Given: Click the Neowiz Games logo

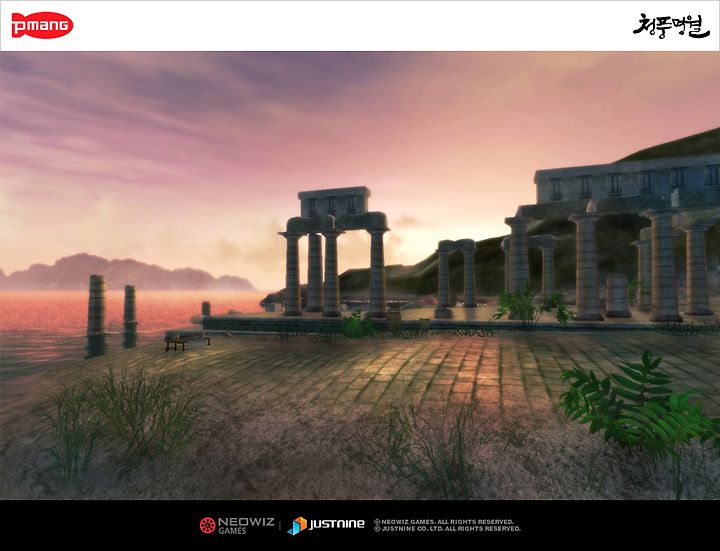Looking at the screenshot, I should click(x=237, y=525).
